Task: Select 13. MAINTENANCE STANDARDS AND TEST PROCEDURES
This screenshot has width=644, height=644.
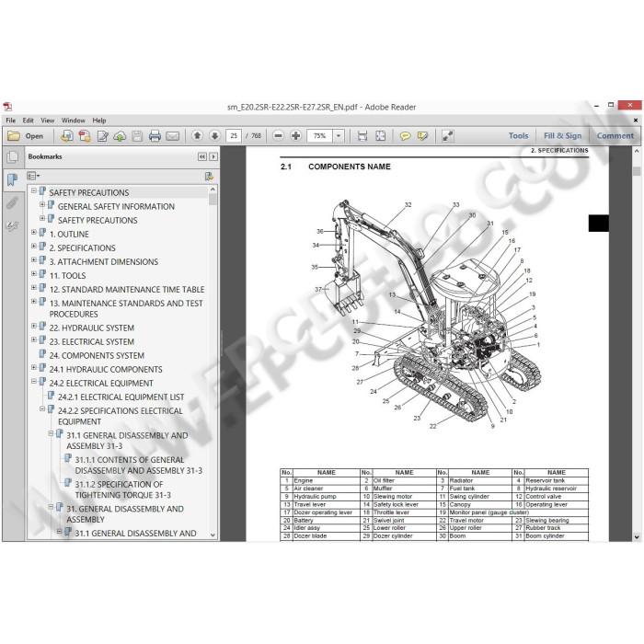Action: click(x=126, y=308)
